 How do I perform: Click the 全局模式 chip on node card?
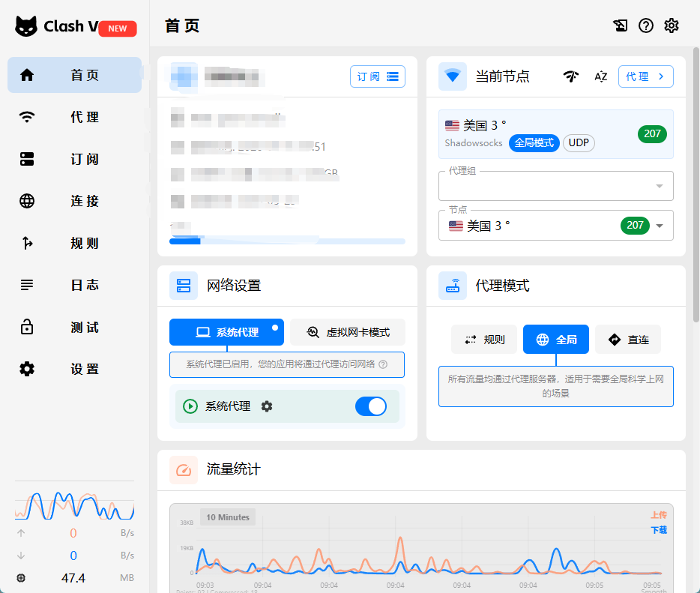[534, 143]
